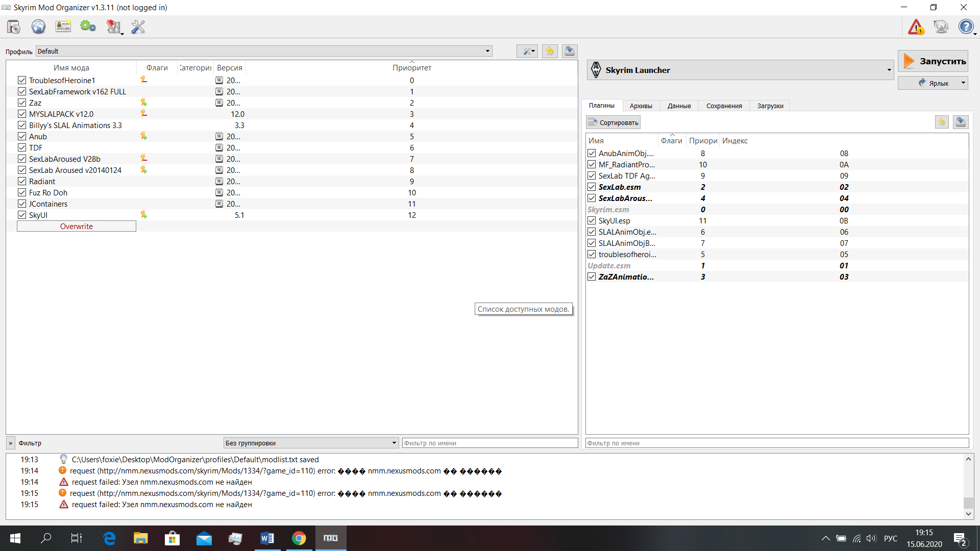The image size is (980, 551).
Task: Click the conflict flag icon for SkyUI
Action: [144, 215]
